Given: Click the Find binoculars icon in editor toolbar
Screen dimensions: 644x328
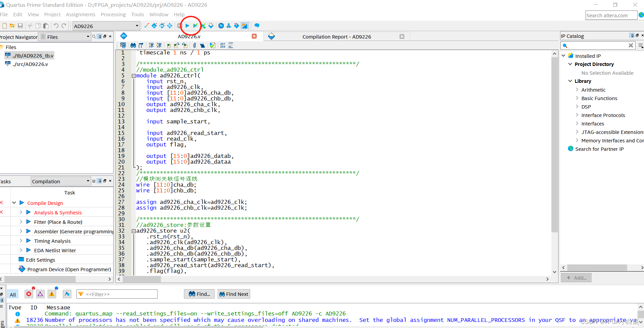Looking at the screenshot, I should [x=133, y=45].
